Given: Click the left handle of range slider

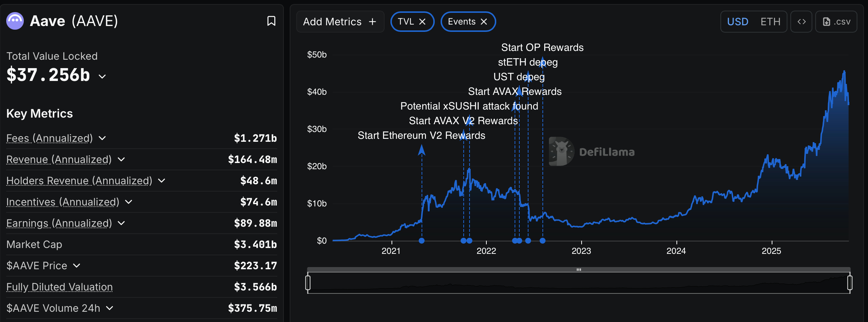Looking at the screenshot, I should point(308,283).
